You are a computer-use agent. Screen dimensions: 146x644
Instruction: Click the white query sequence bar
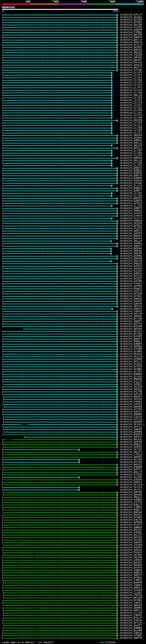(x=60, y=9)
